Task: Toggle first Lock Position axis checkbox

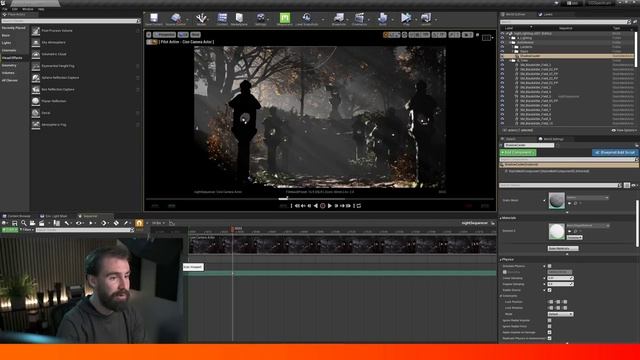Action: pyautogui.click(x=551, y=302)
